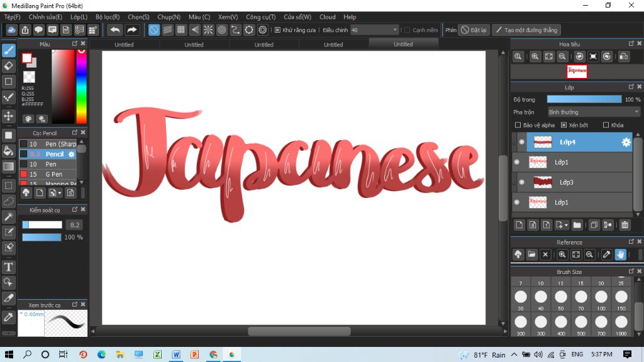Select the Gradient tool
The image size is (644, 362).
pyautogui.click(x=9, y=166)
